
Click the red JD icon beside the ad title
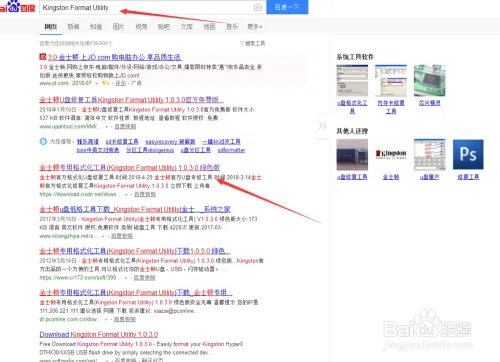click(x=42, y=57)
